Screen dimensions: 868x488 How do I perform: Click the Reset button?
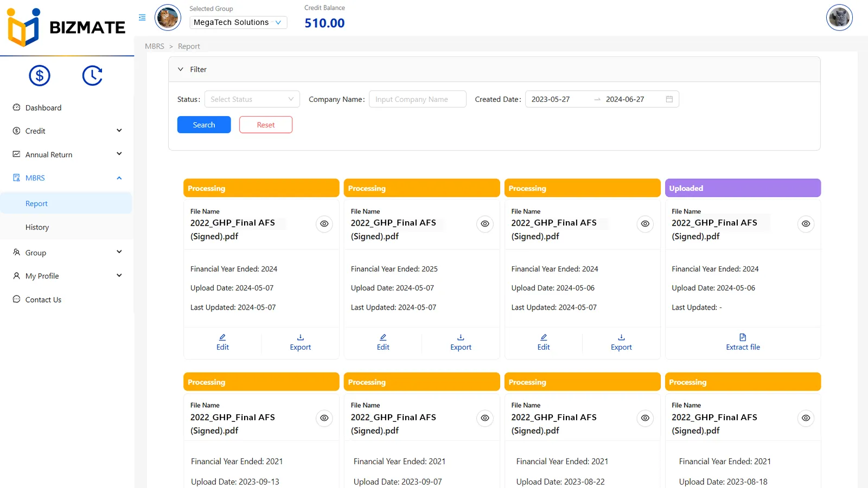pyautogui.click(x=265, y=125)
